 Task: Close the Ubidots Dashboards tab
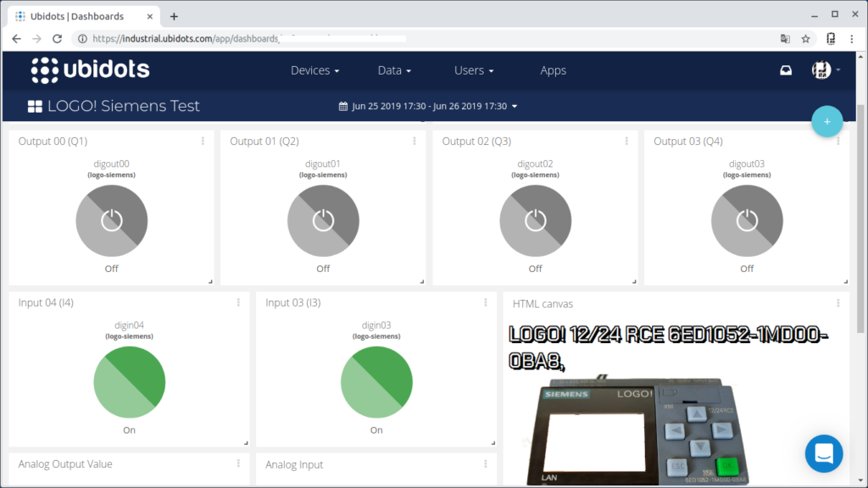[x=149, y=17]
